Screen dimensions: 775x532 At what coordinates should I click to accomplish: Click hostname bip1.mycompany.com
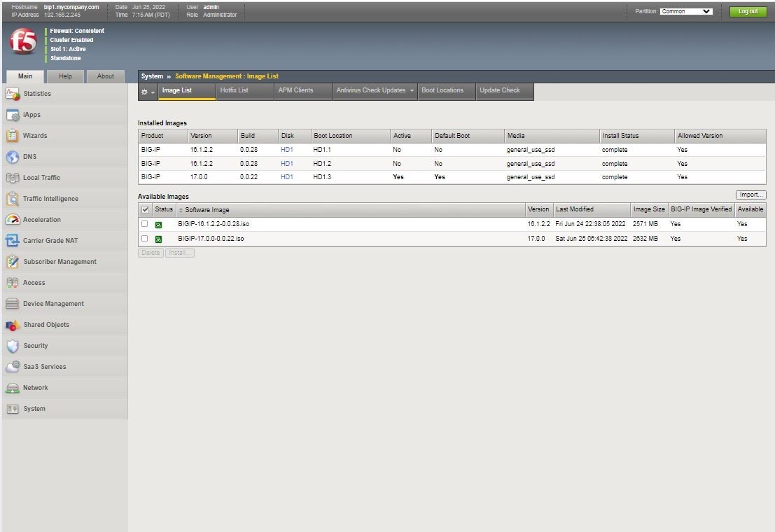tap(71, 8)
